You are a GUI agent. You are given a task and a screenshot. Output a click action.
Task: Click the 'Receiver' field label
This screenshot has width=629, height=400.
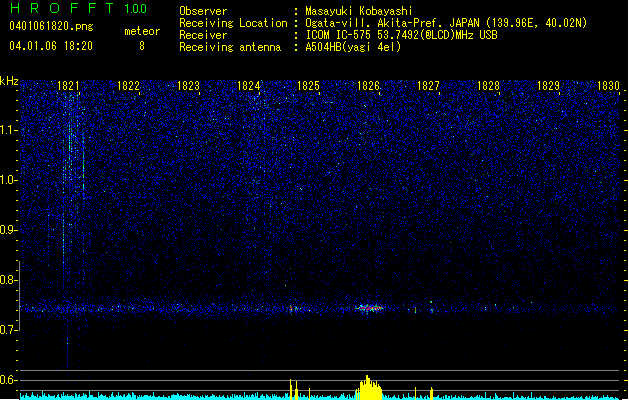[x=203, y=35]
